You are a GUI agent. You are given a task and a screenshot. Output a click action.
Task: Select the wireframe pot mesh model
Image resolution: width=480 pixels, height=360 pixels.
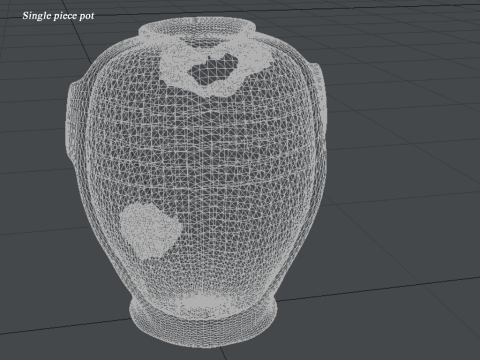196,183
